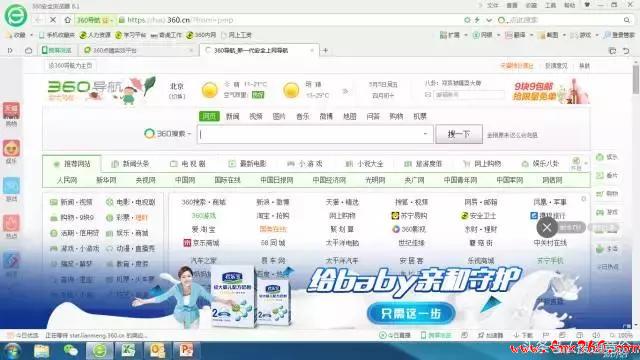Dismiss the baby formula ad with X
This screenshot has height=360, width=640.
click(547, 228)
